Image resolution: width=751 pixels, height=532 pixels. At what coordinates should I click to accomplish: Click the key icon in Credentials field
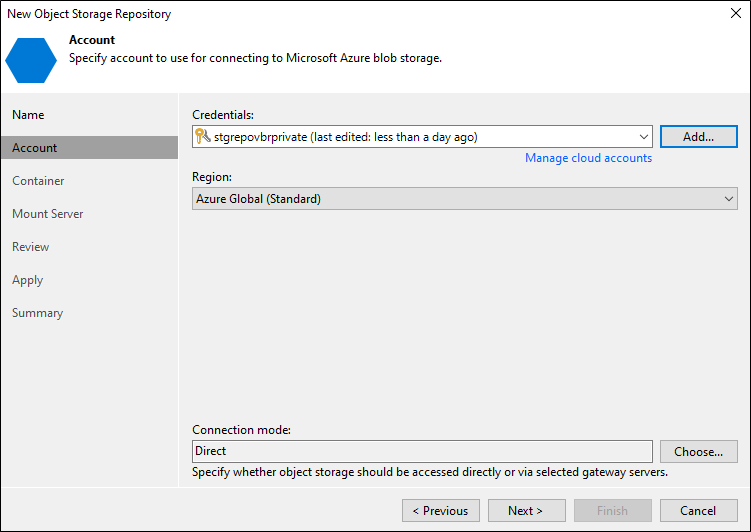[x=203, y=137]
